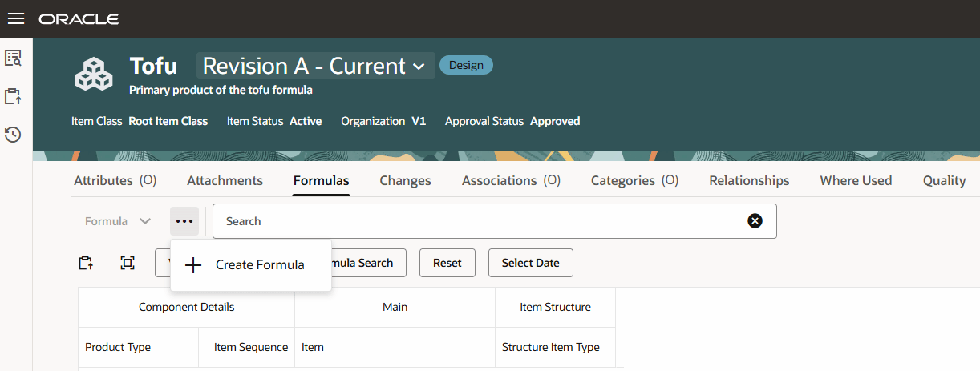The height and width of the screenshot is (371, 980).
Task: Switch to the Attachments tab
Action: (225, 181)
